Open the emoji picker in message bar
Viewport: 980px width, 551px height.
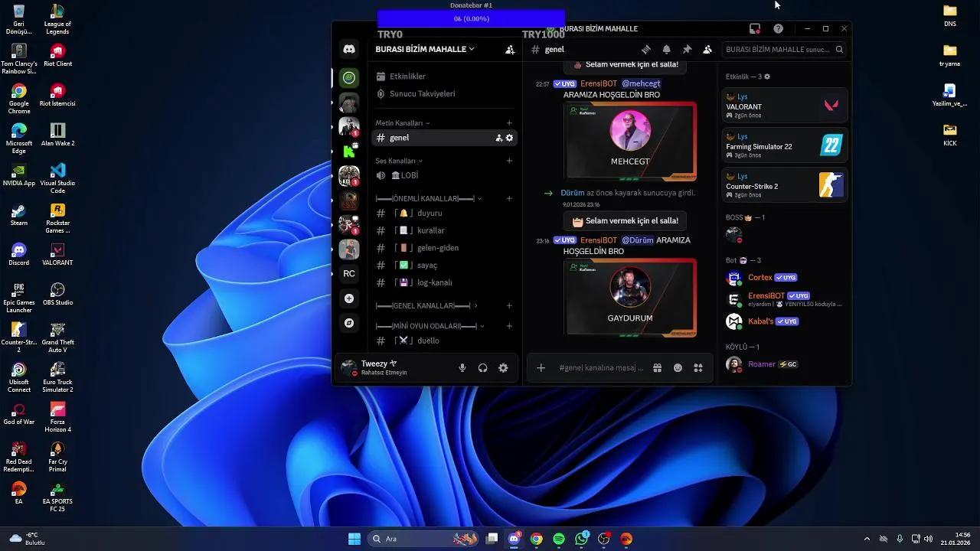point(678,368)
